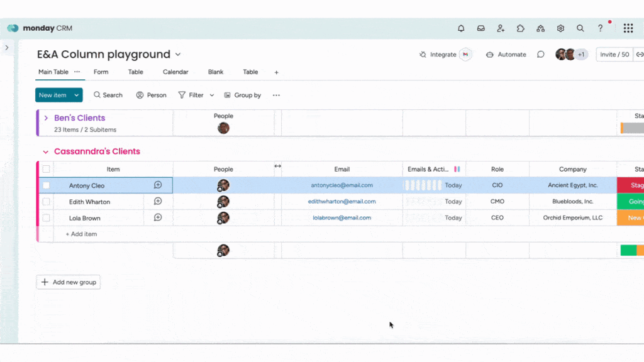Click the Integrate button

[x=438, y=55]
